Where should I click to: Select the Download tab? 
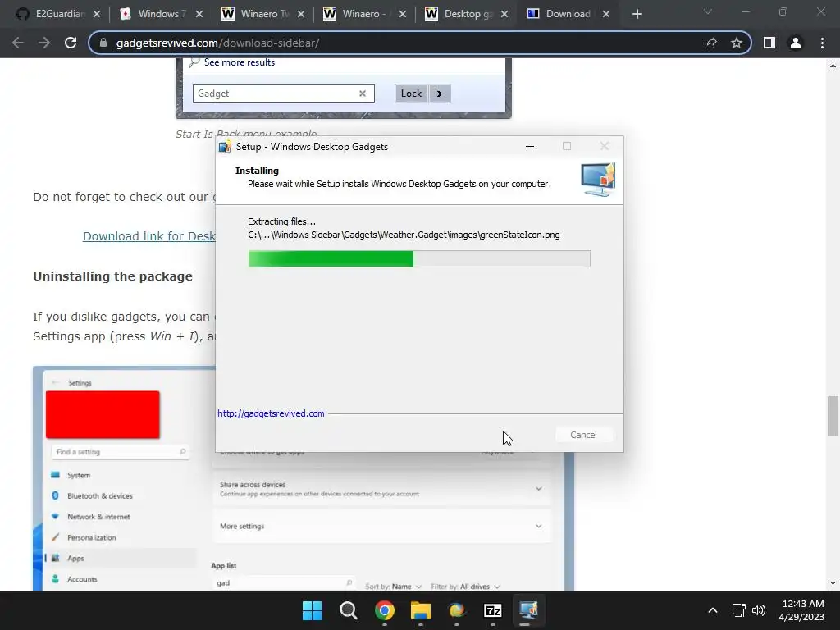568,14
